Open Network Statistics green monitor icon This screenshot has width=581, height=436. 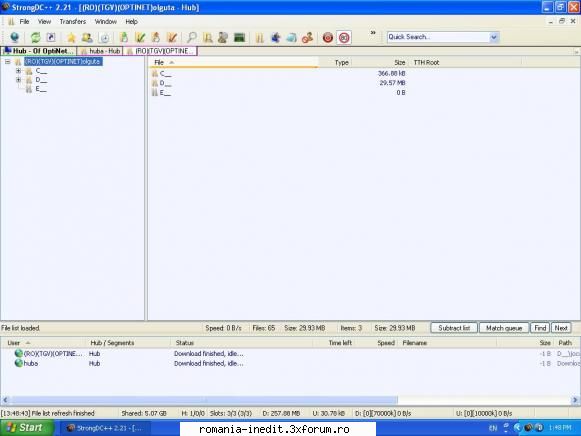click(239, 37)
